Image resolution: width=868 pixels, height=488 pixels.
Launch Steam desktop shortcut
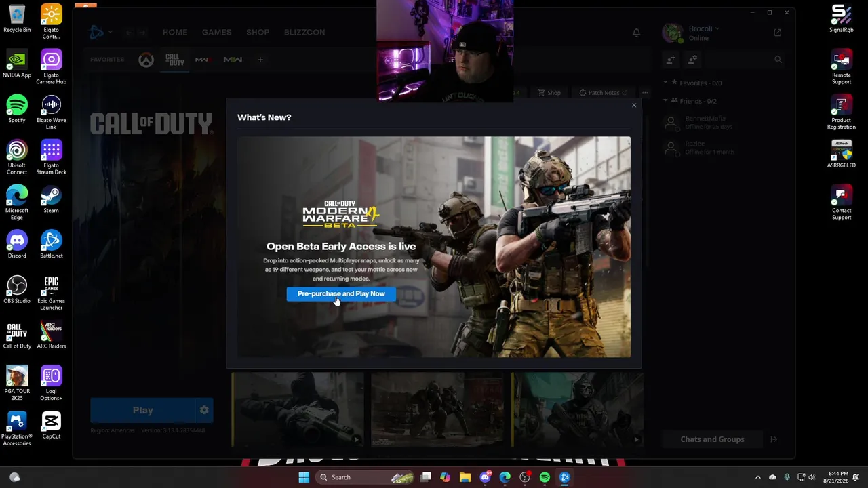pyautogui.click(x=52, y=199)
